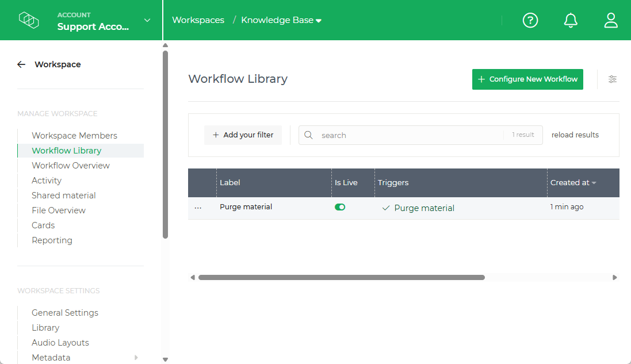Expand the Support Account dropdown chevron
The width and height of the screenshot is (631, 364).
point(147,20)
